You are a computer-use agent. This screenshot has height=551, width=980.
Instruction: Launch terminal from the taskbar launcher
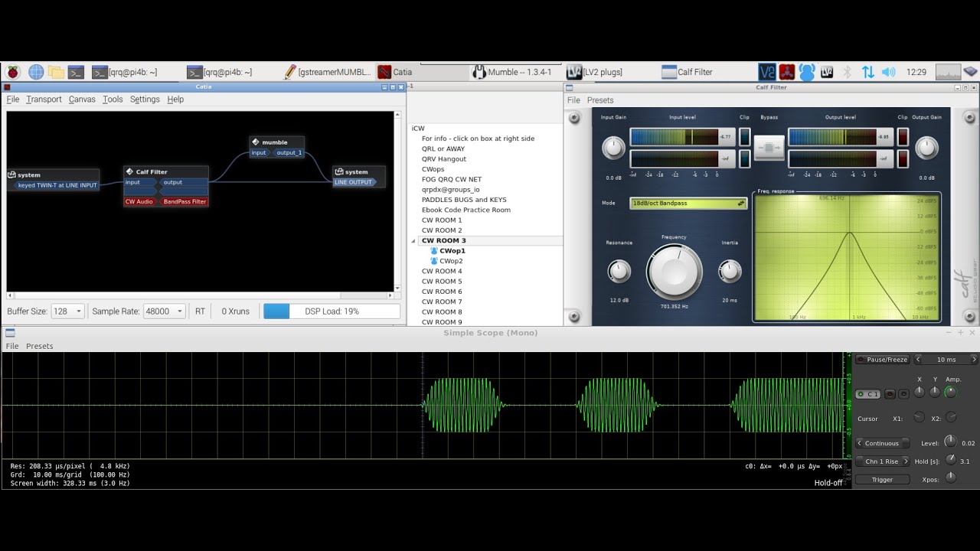click(76, 72)
